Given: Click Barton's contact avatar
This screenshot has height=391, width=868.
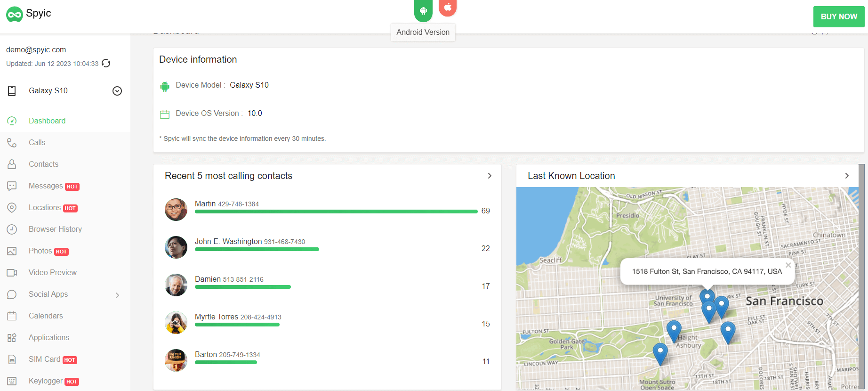Looking at the screenshot, I should point(176,360).
